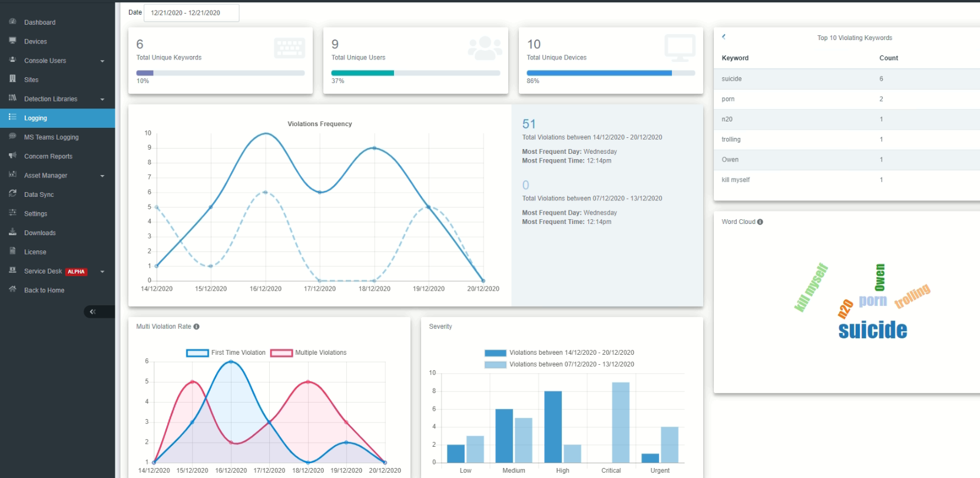The height and width of the screenshot is (478, 980).
Task: Click Back to Home link
Action: point(57,291)
